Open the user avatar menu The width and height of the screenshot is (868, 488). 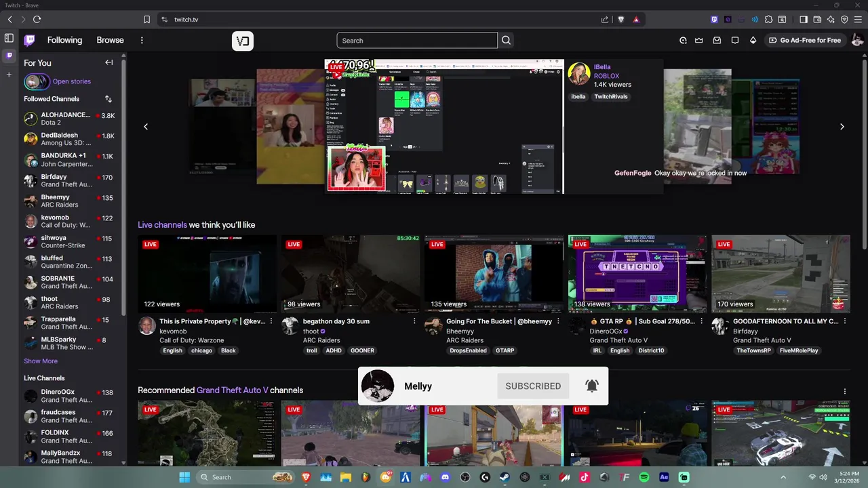click(x=857, y=40)
